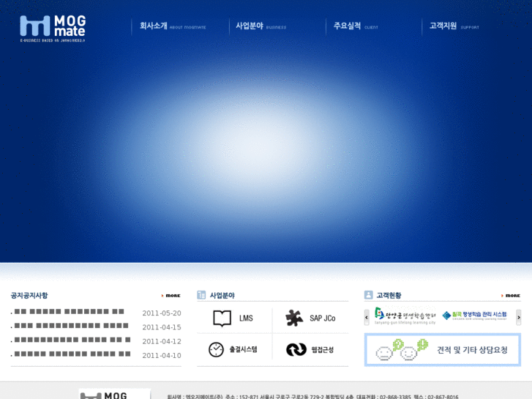Screen dimensions: 532x399
Task: Click the 웹접근성 label
Action: point(322,350)
